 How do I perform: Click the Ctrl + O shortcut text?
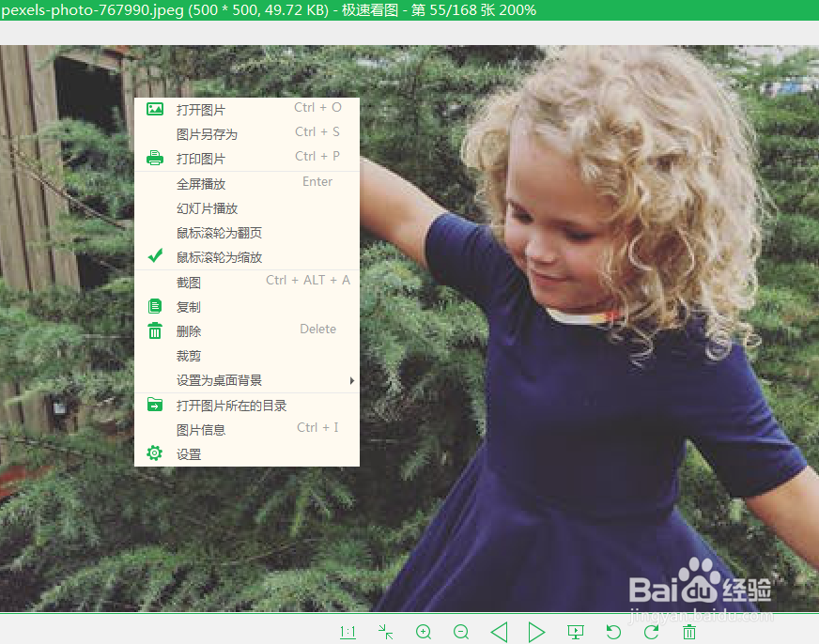coord(317,108)
